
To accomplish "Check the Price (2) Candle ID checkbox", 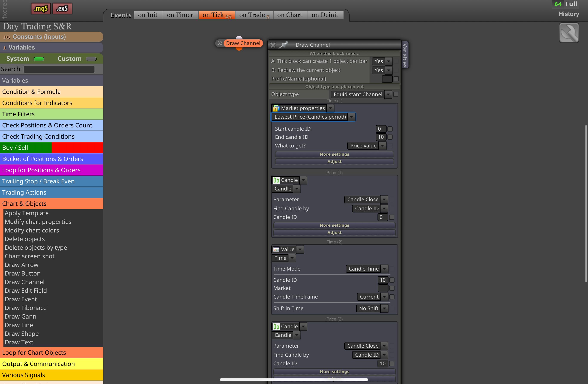I will click(391, 364).
